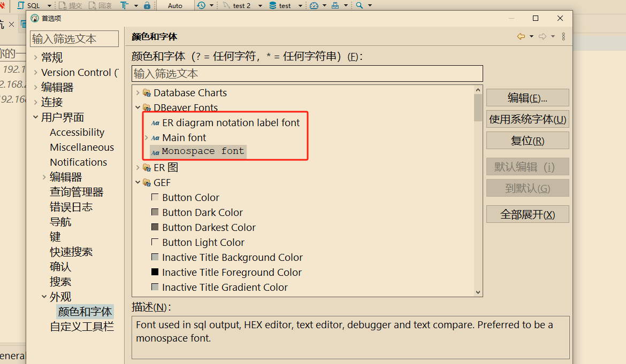
Task: Open the three-dot view menu in preferences
Action: tap(563, 36)
